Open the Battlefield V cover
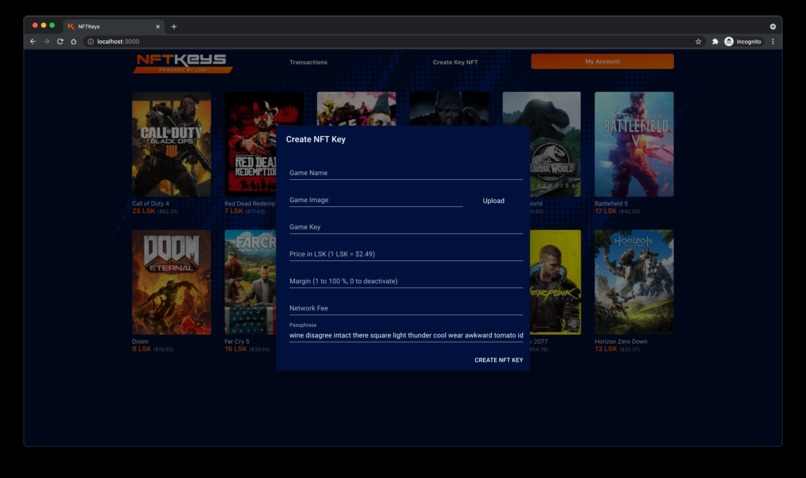 634,144
